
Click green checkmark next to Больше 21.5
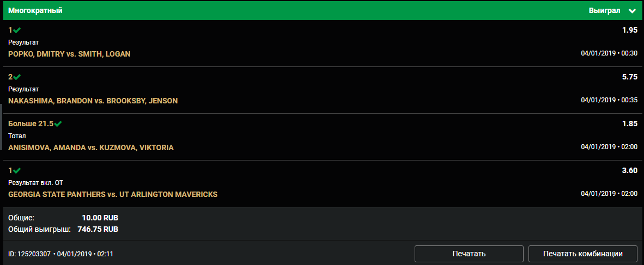(58, 124)
